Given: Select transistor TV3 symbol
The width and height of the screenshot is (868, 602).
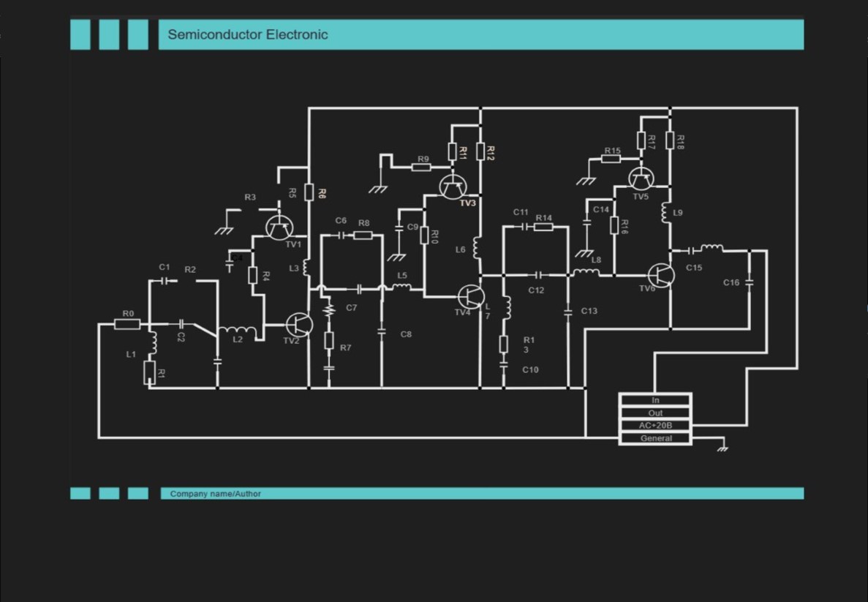Looking at the screenshot, I should click(x=453, y=187).
